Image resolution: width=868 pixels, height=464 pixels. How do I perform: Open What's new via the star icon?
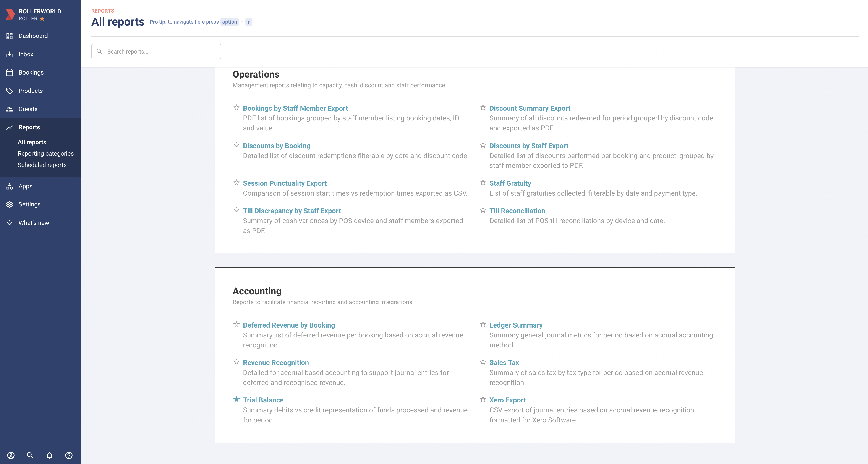(x=10, y=222)
